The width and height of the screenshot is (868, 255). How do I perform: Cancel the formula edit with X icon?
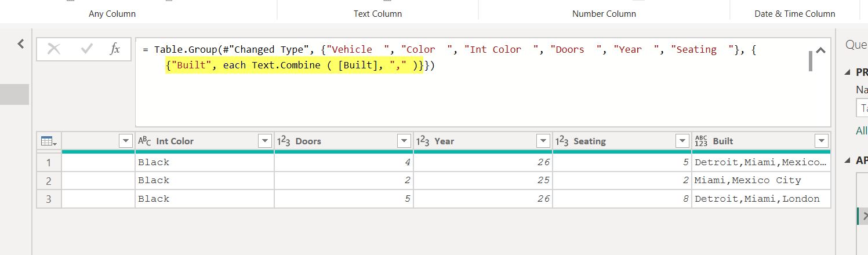(54, 49)
